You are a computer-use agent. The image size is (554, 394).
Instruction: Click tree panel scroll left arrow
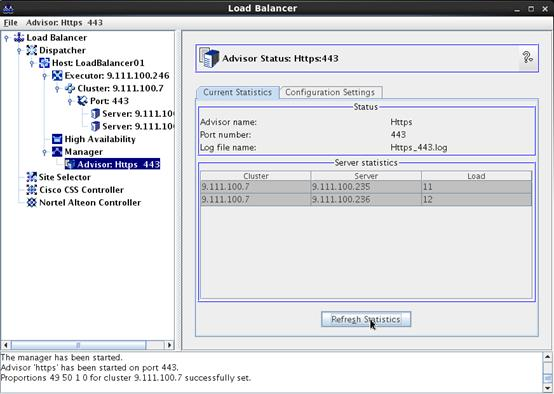[6, 345]
